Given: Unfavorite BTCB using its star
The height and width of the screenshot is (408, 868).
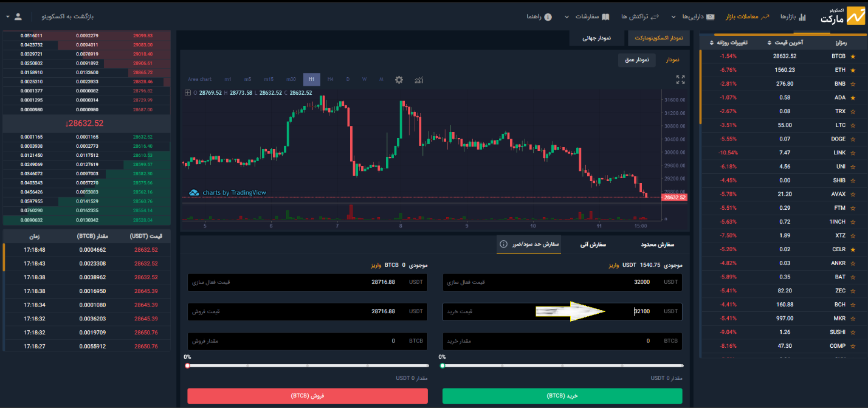Looking at the screenshot, I should (852, 57).
